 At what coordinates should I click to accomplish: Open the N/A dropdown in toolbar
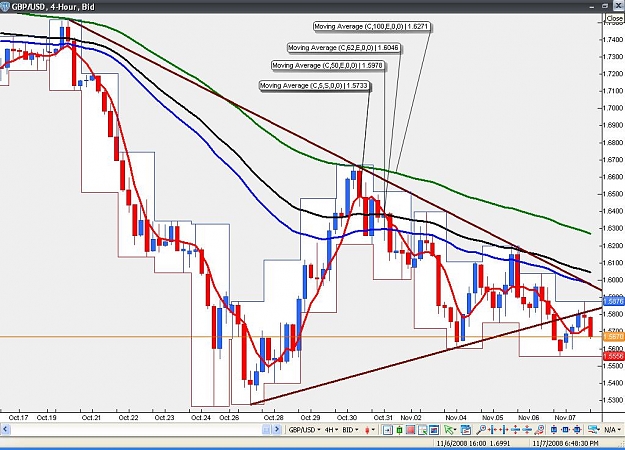[x=612, y=430]
